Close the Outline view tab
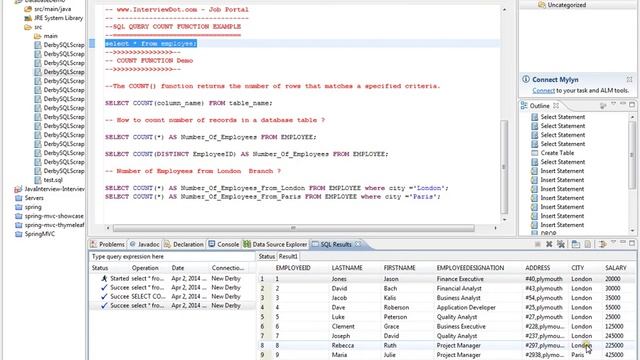 coord(556,106)
